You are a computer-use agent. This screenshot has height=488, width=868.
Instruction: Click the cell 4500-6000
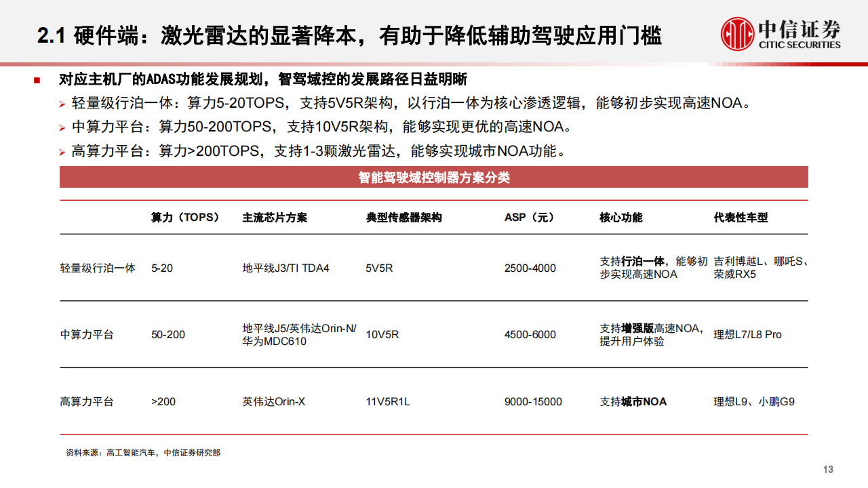coord(530,334)
